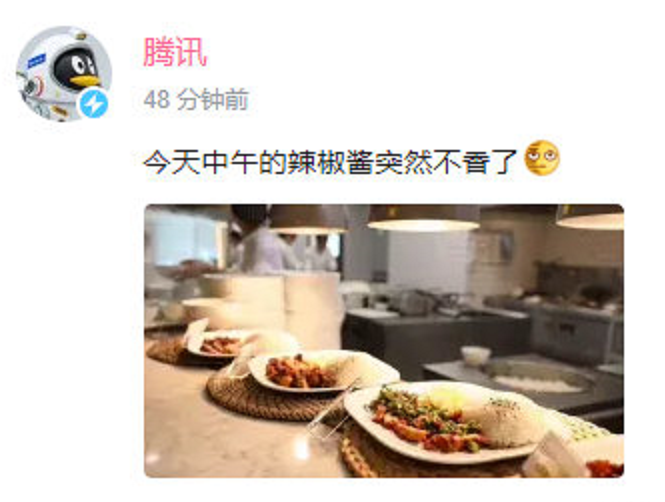Click the large rice tray in kitchen background
This screenshot has height=502, width=665.
[539, 377]
